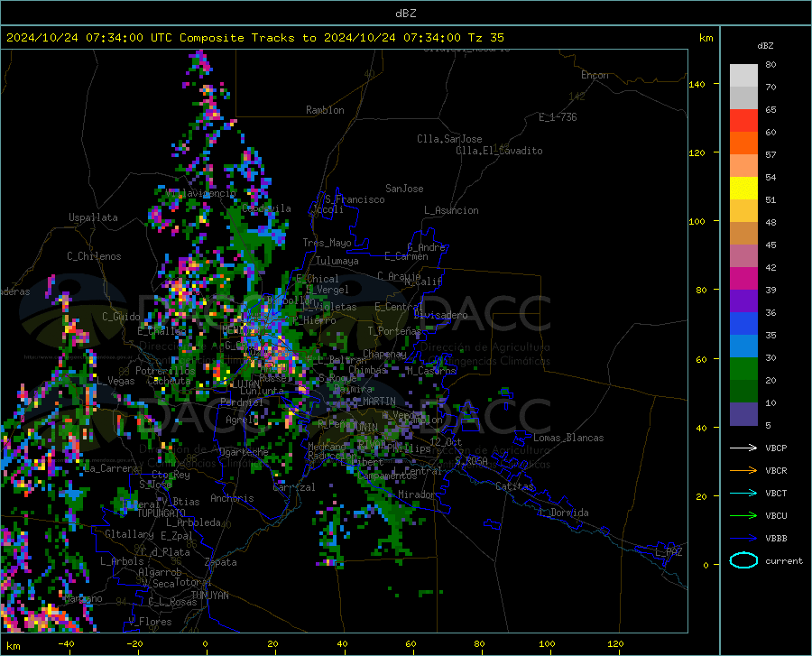The height and width of the screenshot is (656, 812).
Task: Click the 'VBBB' legend label
Action: [x=776, y=539]
